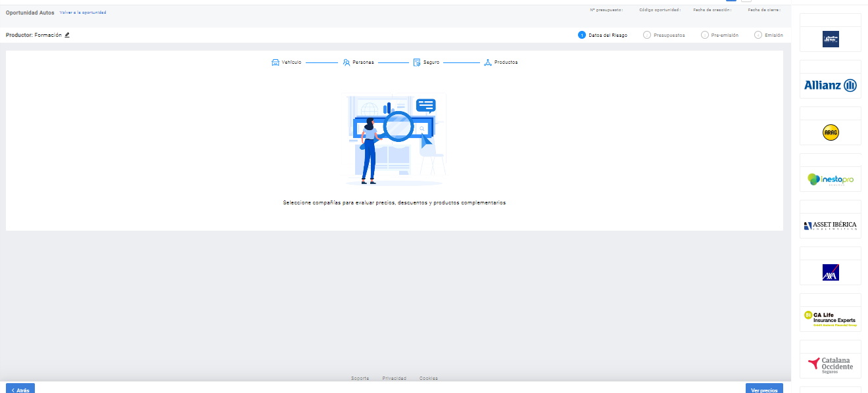Choose the CA Life Insurance Experts logo
The image size is (868, 393).
[x=830, y=319]
